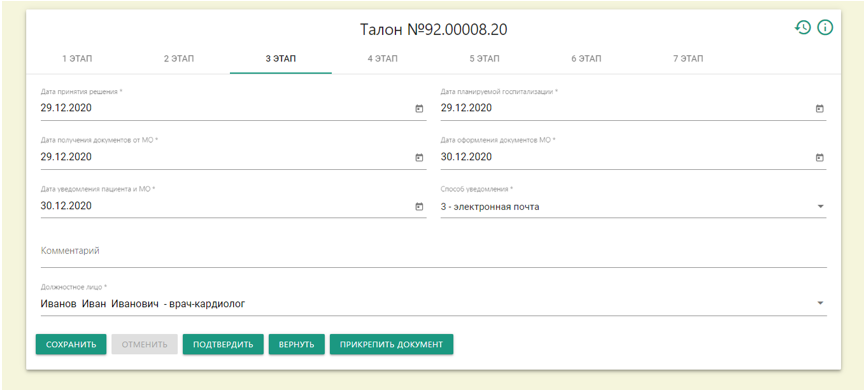The height and width of the screenshot is (392, 868).
Task: Click the СОХРАНИТЬ button
Action: [71, 344]
